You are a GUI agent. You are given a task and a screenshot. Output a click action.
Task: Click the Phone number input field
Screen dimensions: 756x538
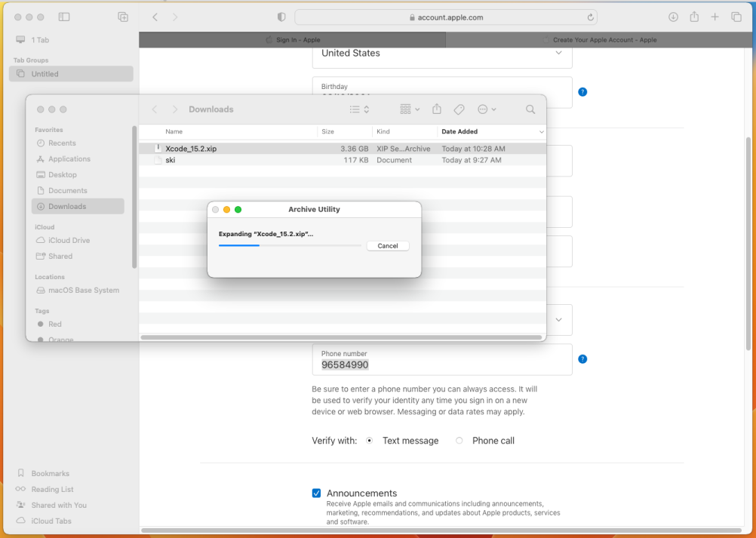point(442,360)
